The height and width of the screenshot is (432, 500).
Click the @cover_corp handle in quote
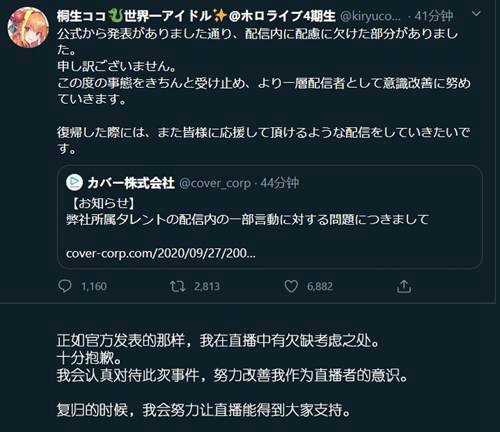tap(215, 183)
